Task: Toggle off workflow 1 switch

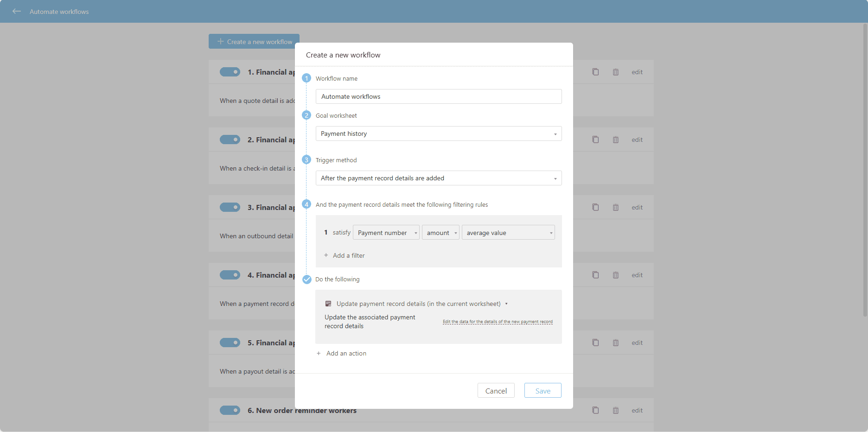Action: point(230,72)
